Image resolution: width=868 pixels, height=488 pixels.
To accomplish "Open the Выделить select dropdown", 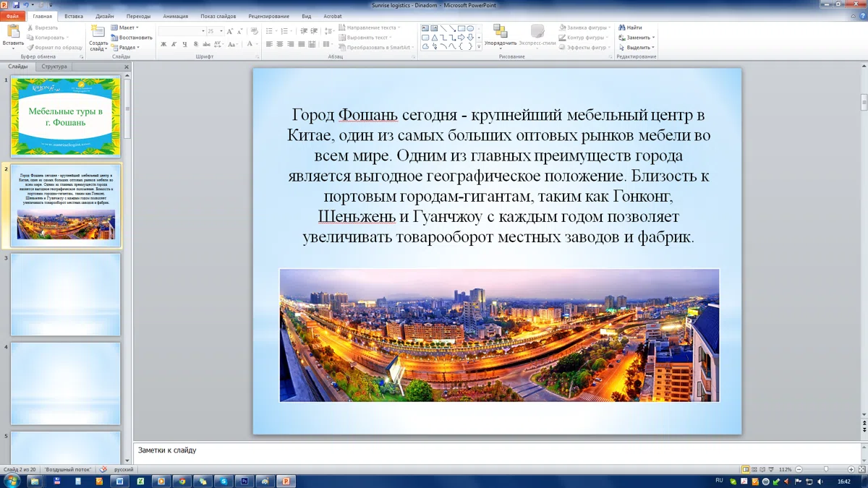I will 636,48.
